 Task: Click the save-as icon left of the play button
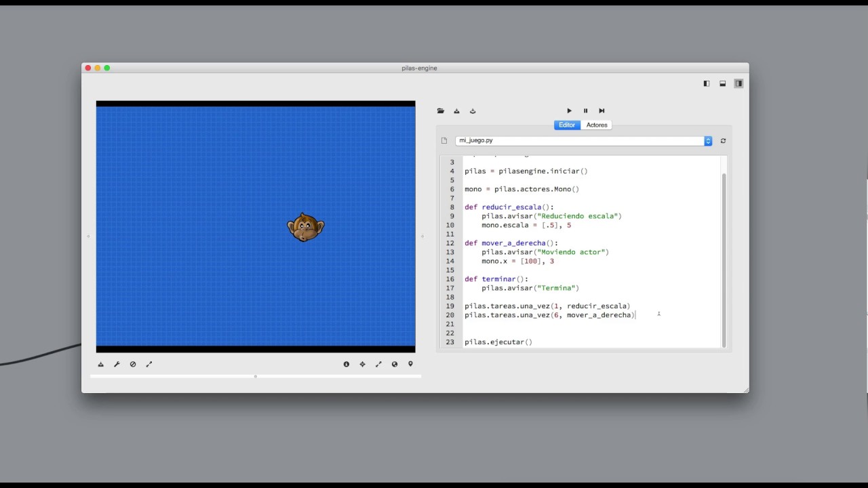tap(473, 111)
